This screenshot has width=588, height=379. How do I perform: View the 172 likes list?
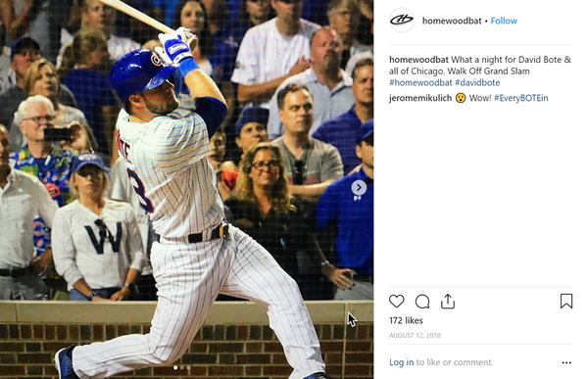point(406,320)
